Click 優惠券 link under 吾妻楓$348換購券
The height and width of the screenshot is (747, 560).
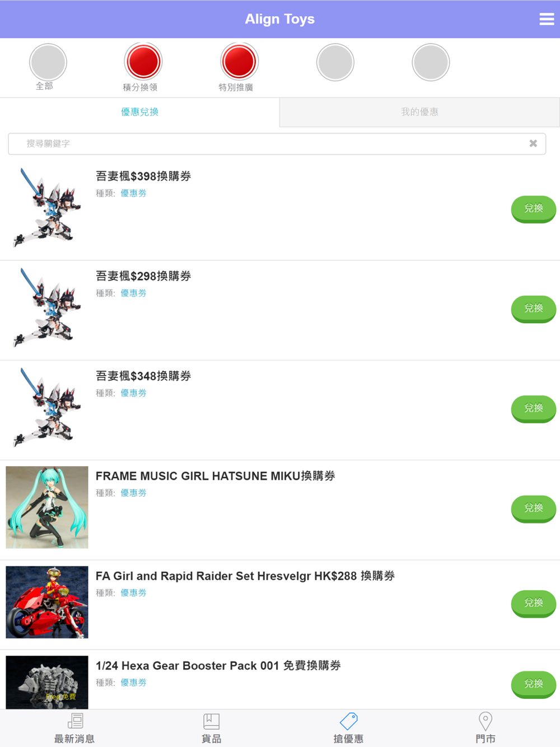(133, 393)
